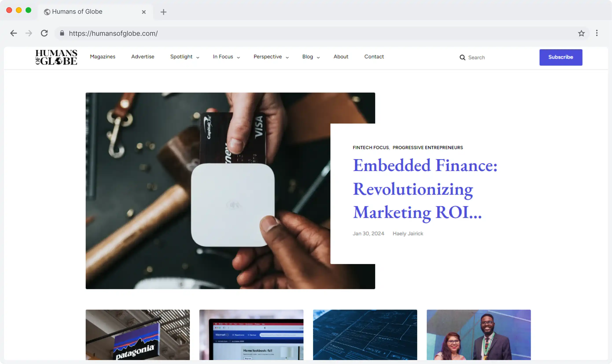The image size is (612, 364).
Task: Expand the In Focus dropdown menu
Action: 226,56
